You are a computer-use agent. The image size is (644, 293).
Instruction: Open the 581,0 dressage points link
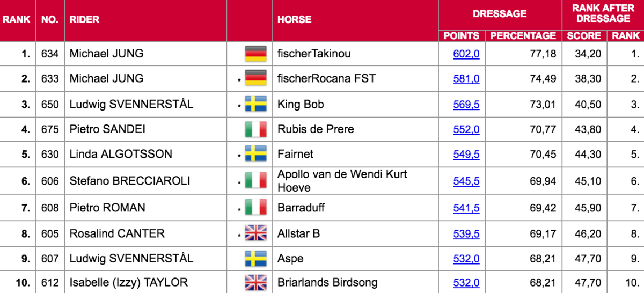click(x=466, y=79)
